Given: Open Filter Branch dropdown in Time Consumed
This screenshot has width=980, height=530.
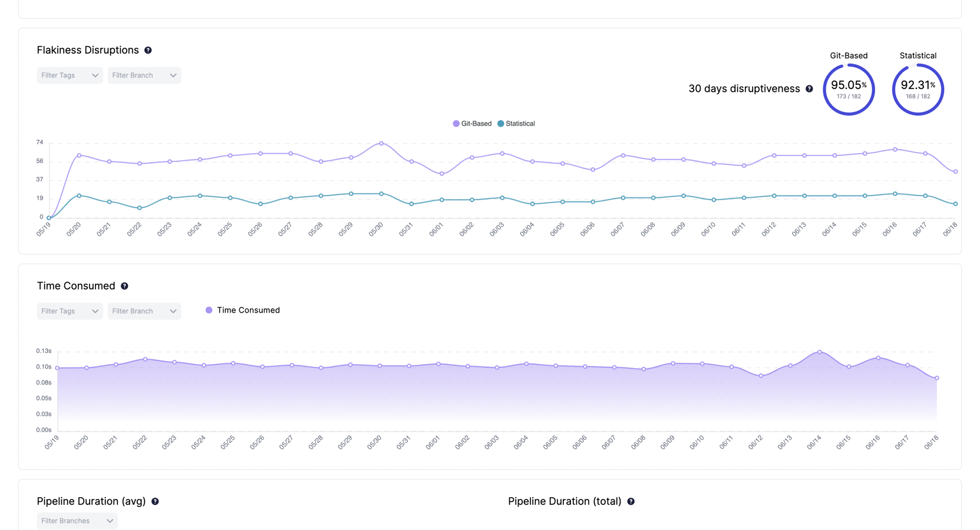Looking at the screenshot, I should [x=144, y=311].
